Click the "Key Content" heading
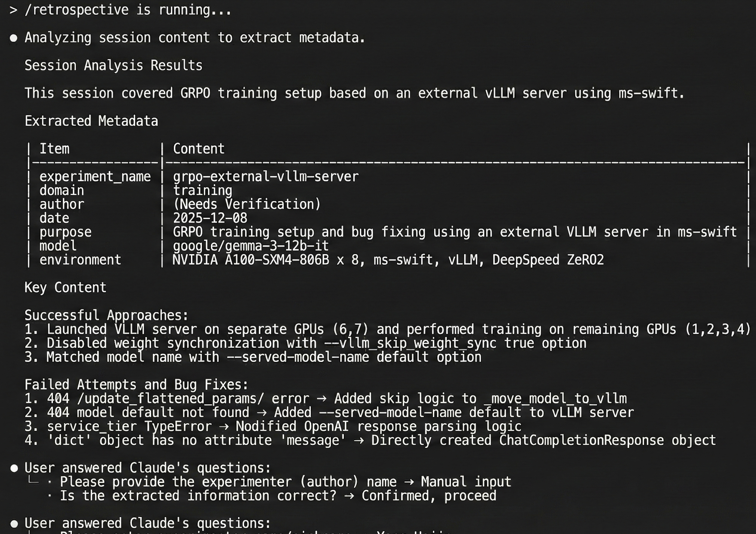 pyautogui.click(x=65, y=288)
